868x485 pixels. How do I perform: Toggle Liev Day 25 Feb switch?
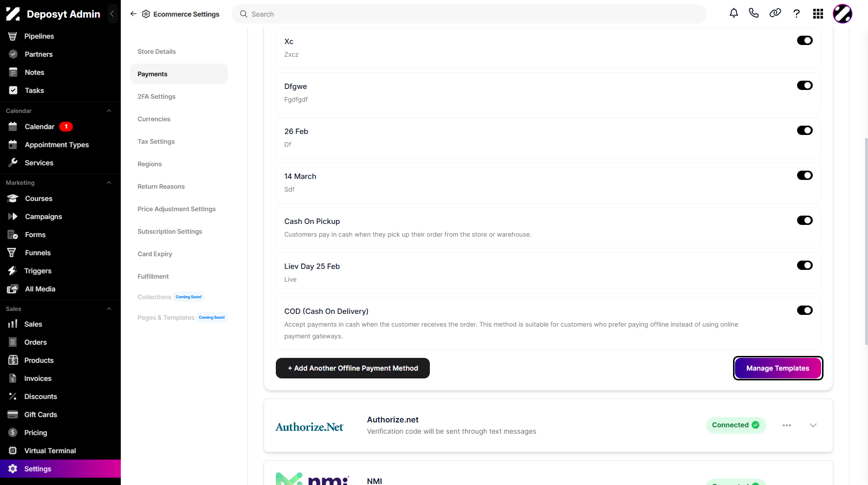(805, 265)
